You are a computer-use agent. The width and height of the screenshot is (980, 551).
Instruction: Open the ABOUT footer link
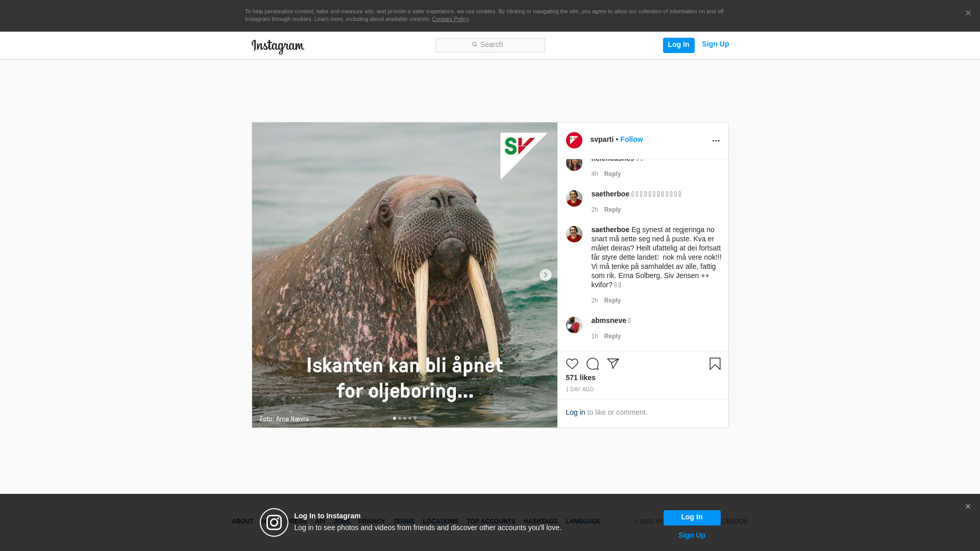click(x=242, y=521)
